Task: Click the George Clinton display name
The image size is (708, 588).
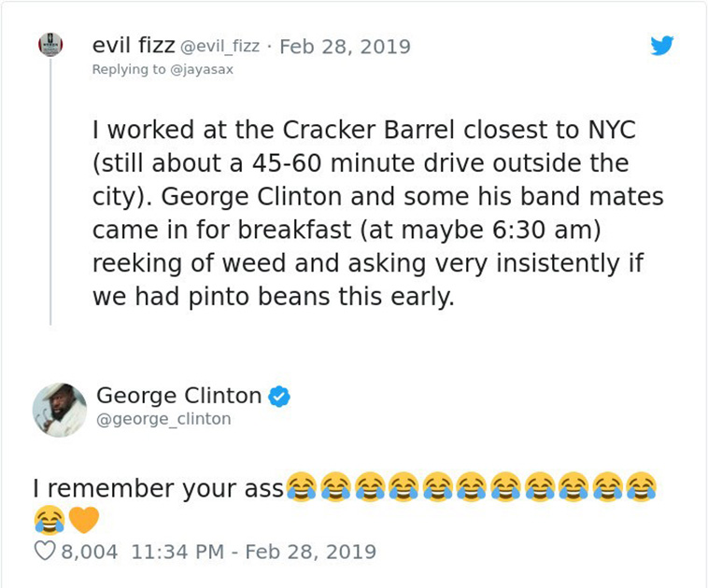Action: (179, 396)
